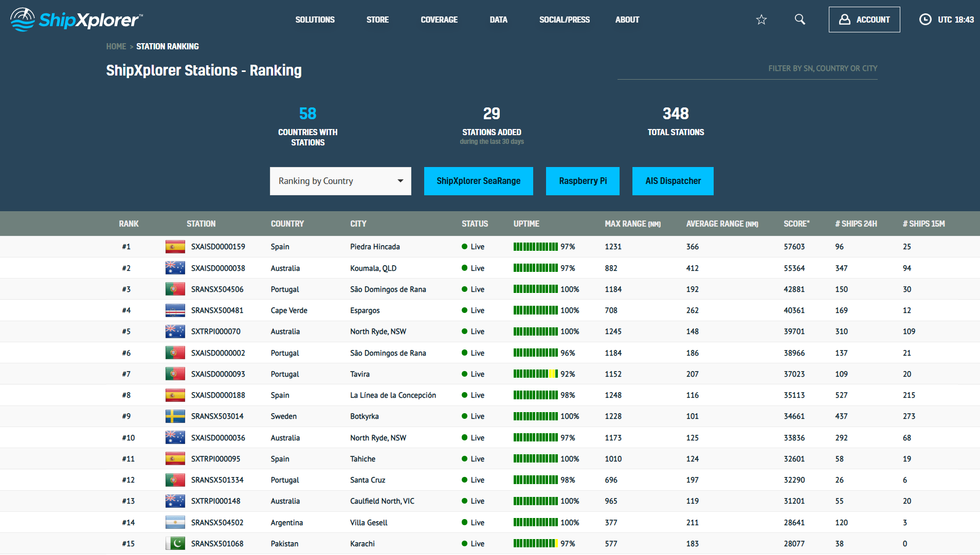Open the Store menu
980x555 pixels.
(x=377, y=20)
